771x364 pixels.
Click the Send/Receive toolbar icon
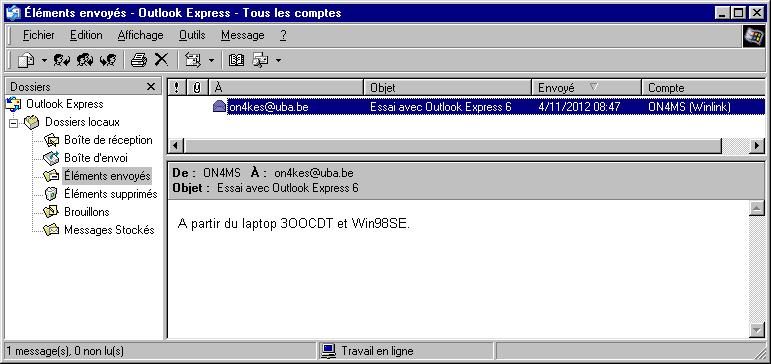pyautogui.click(x=193, y=60)
